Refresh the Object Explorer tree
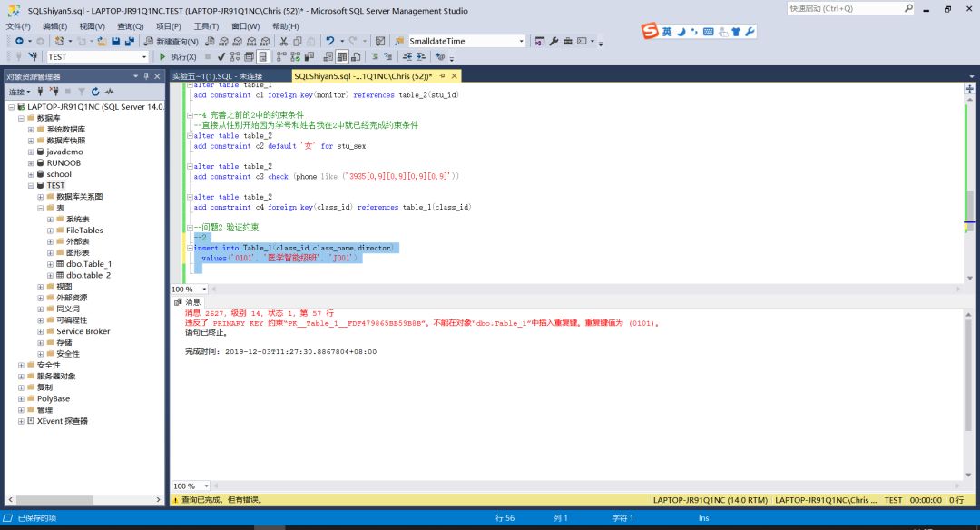This screenshot has height=530, width=980. pyautogui.click(x=94, y=92)
